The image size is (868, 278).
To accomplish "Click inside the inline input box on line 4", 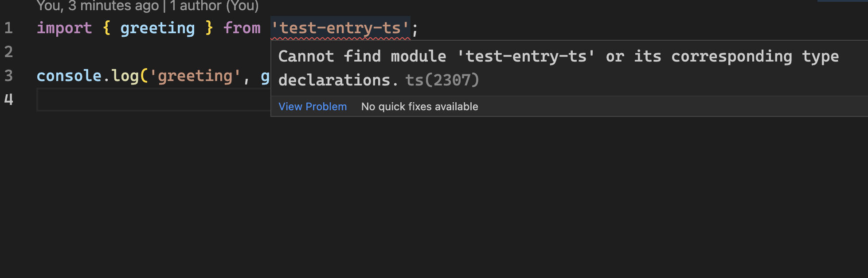I will click(x=151, y=100).
